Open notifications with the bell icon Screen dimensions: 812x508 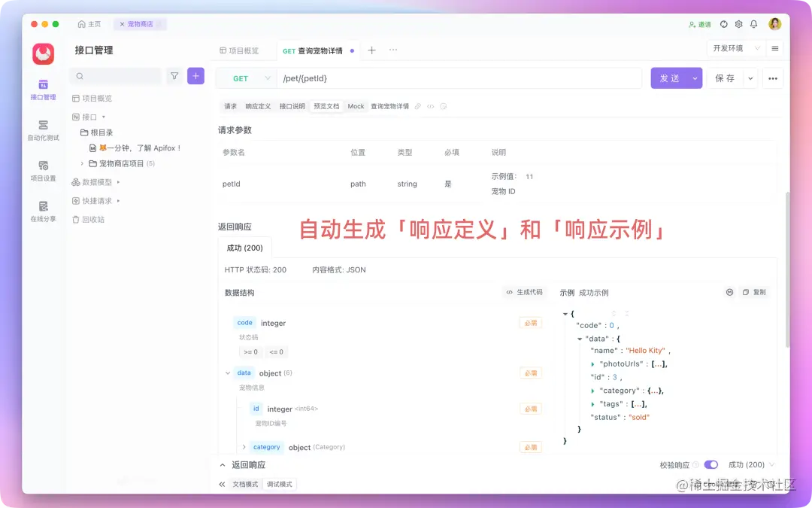tap(755, 23)
